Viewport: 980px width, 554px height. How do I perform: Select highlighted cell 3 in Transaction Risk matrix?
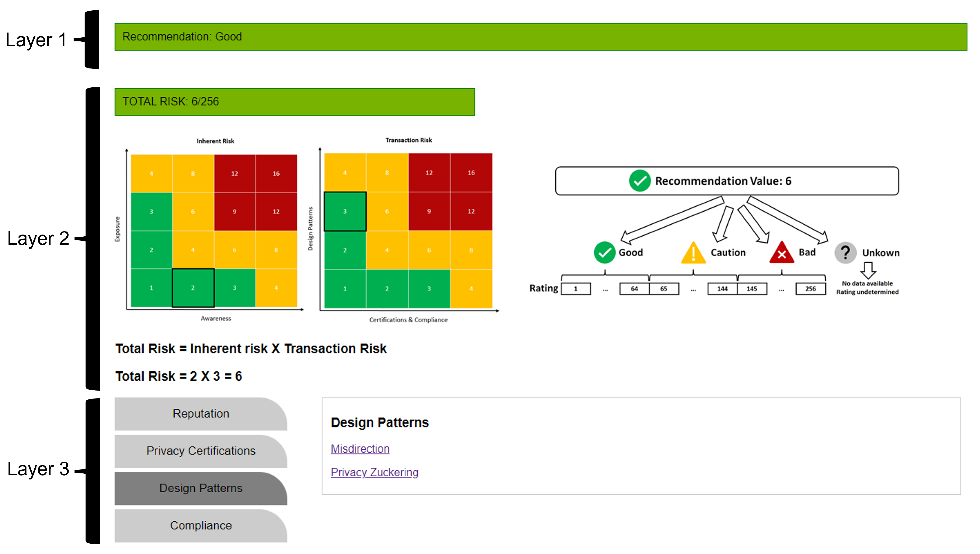345,211
